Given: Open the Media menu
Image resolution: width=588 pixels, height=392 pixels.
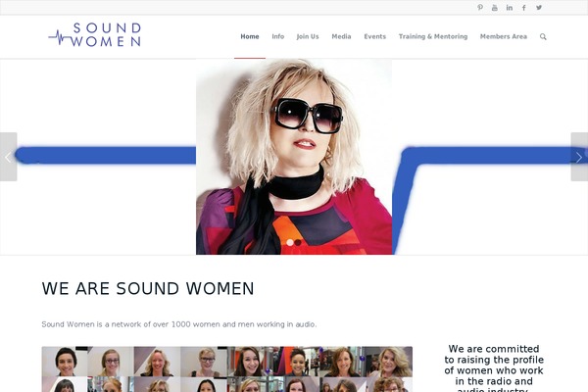Looking at the screenshot, I should 341,36.
